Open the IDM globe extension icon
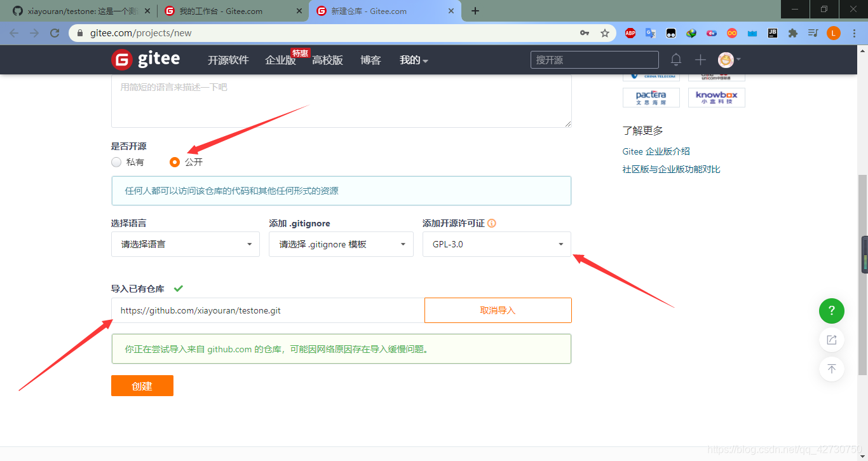This screenshot has width=868, height=461. 691,33
